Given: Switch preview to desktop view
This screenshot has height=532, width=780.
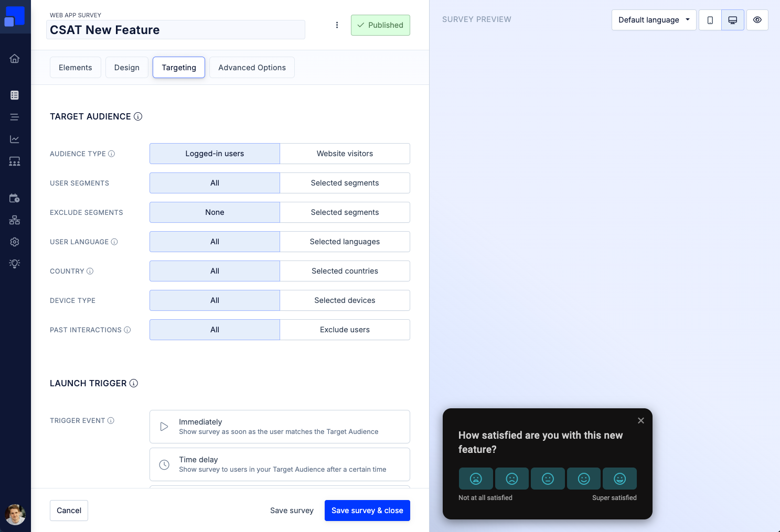Looking at the screenshot, I should [x=732, y=20].
